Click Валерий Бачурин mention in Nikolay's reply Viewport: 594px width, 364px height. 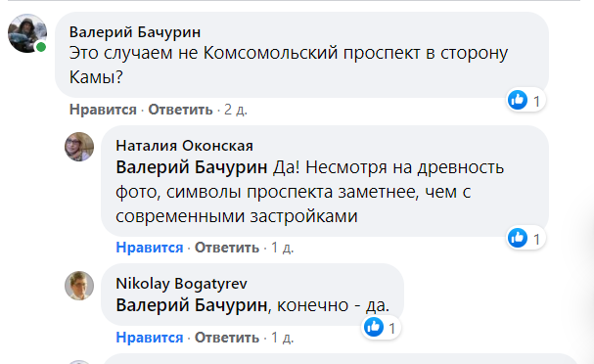192,305
